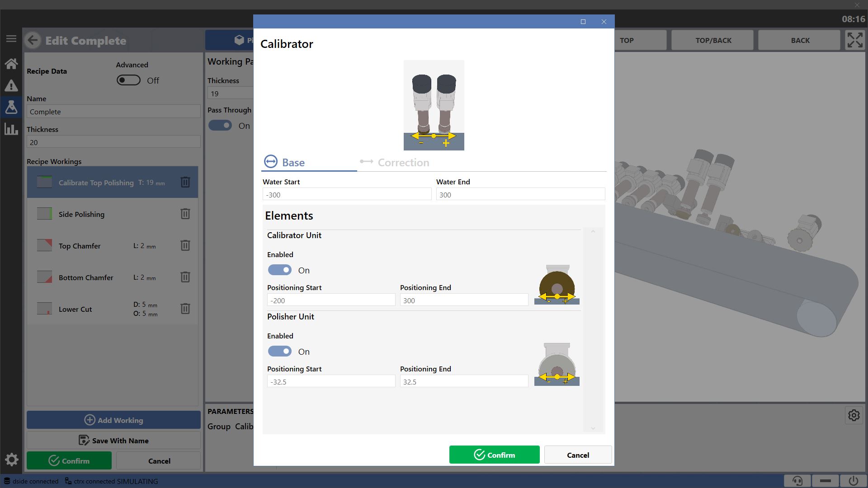Click Add Working button

point(113,420)
